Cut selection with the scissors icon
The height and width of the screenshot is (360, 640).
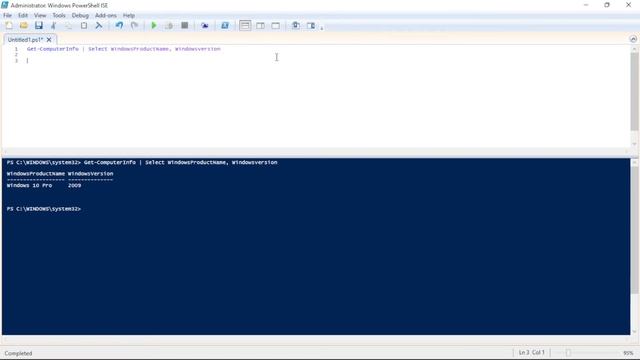click(53, 25)
